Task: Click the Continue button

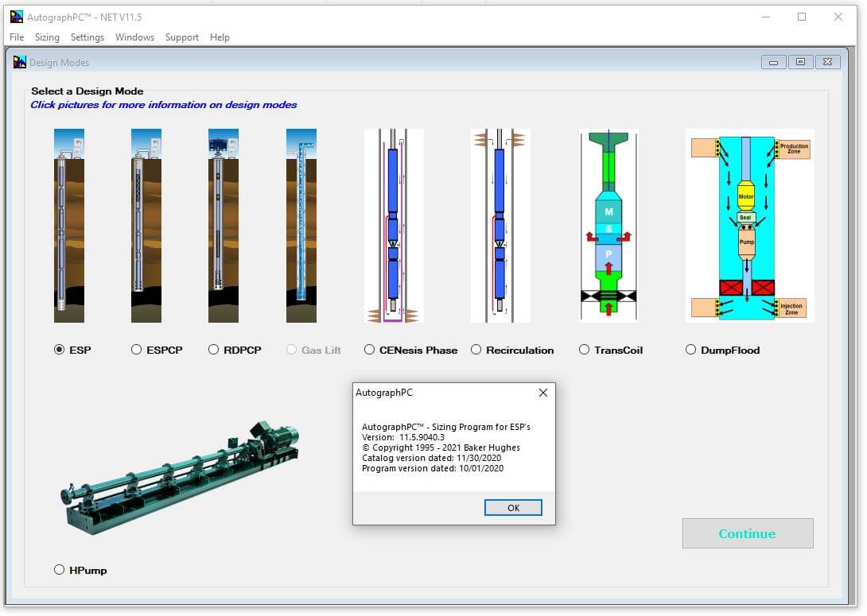Action: coord(747,533)
